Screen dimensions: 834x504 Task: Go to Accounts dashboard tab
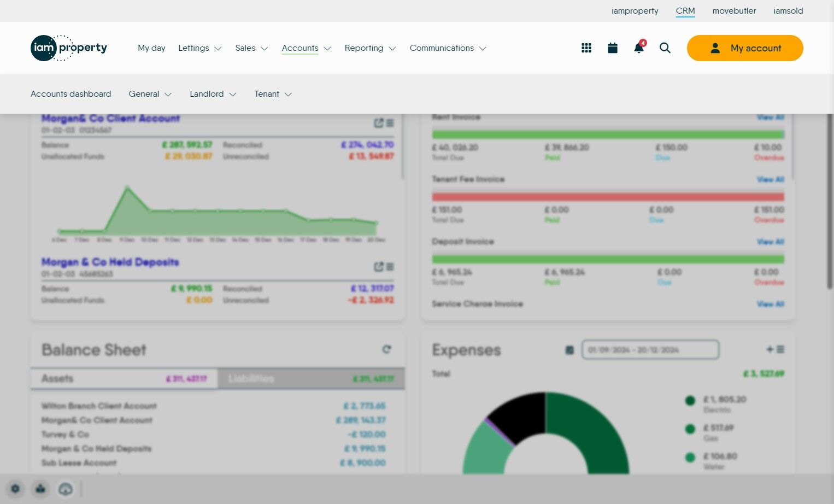point(71,94)
